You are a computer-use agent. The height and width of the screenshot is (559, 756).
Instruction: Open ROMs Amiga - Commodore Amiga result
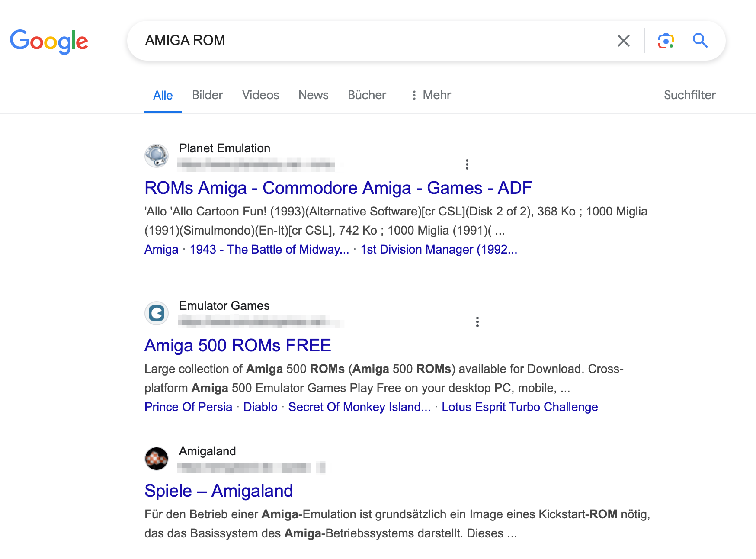(x=338, y=188)
